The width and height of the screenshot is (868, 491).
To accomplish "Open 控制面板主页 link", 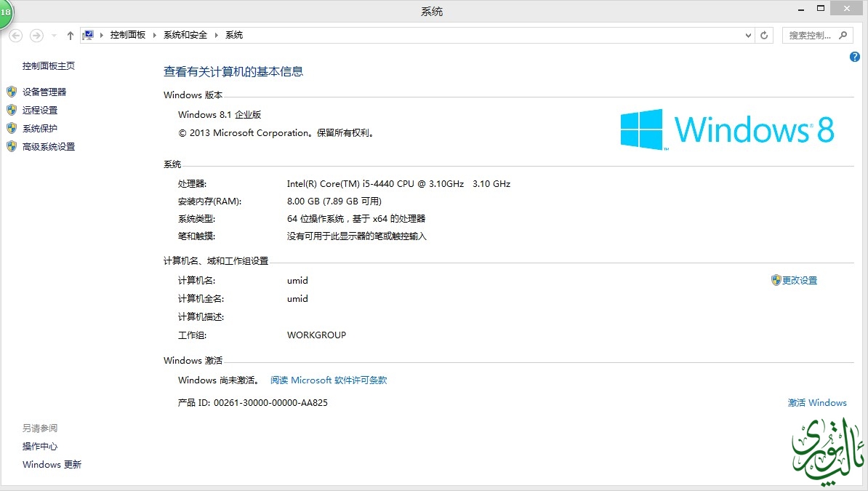I will tap(49, 66).
